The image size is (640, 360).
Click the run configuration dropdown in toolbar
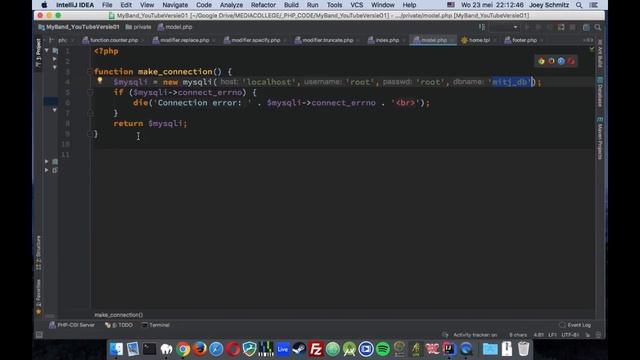[x=504, y=27]
